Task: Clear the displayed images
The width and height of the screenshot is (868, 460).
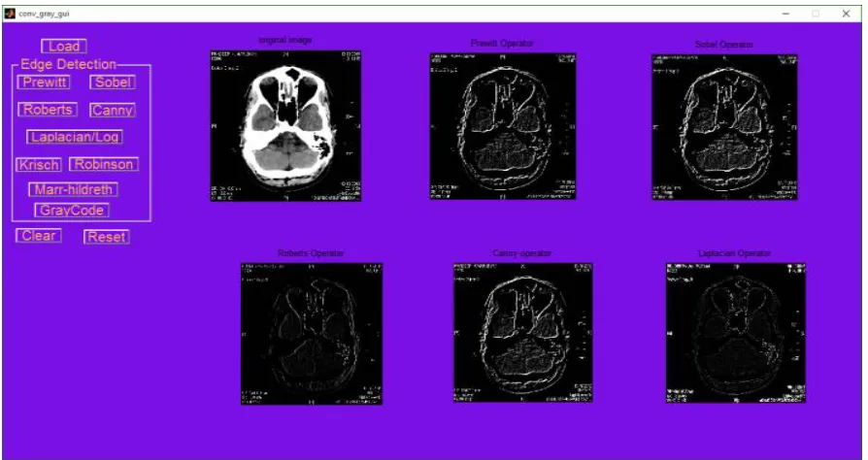Action: coord(39,235)
